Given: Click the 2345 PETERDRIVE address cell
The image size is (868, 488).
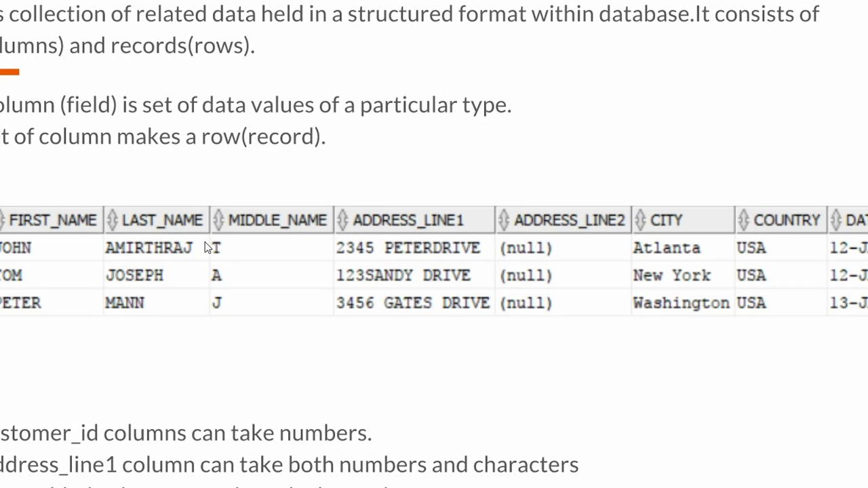Looking at the screenshot, I should pyautogui.click(x=408, y=248).
